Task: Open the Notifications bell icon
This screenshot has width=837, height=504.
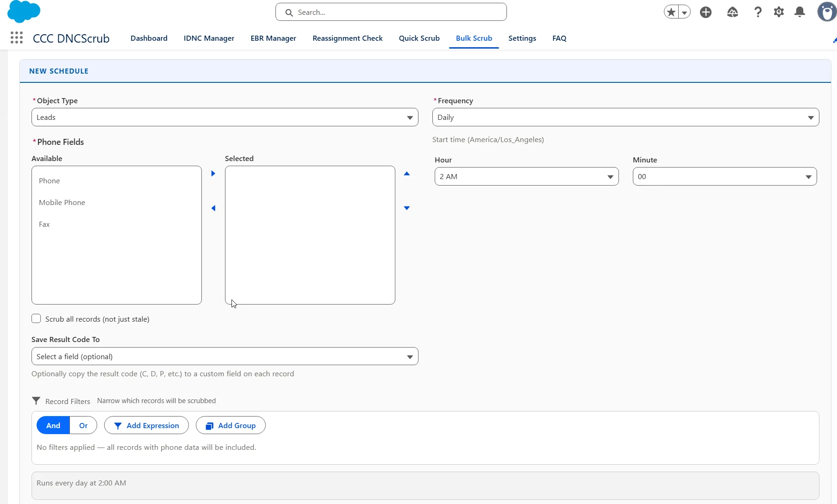Action: pyautogui.click(x=800, y=12)
